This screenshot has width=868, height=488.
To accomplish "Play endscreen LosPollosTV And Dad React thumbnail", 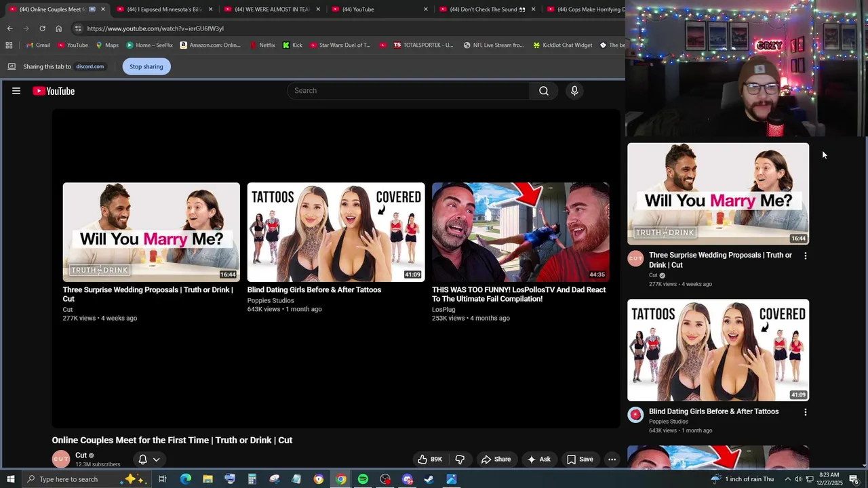I will [521, 232].
